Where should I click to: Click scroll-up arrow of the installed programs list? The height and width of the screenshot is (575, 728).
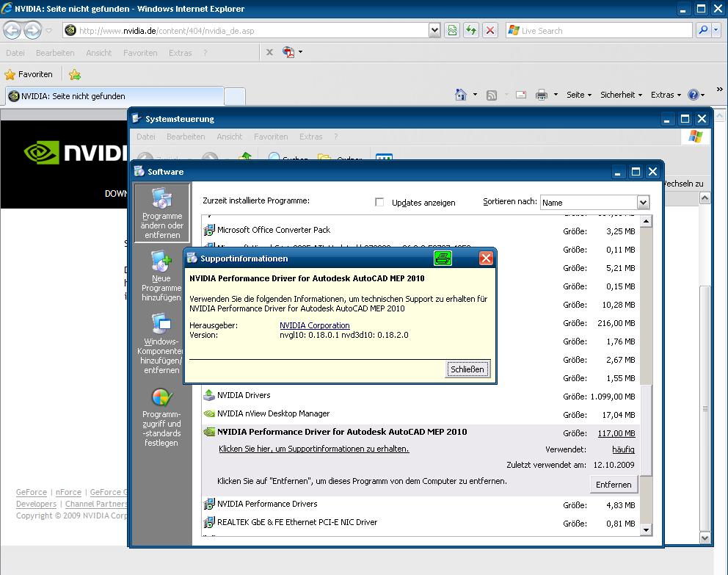pos(646,222)
